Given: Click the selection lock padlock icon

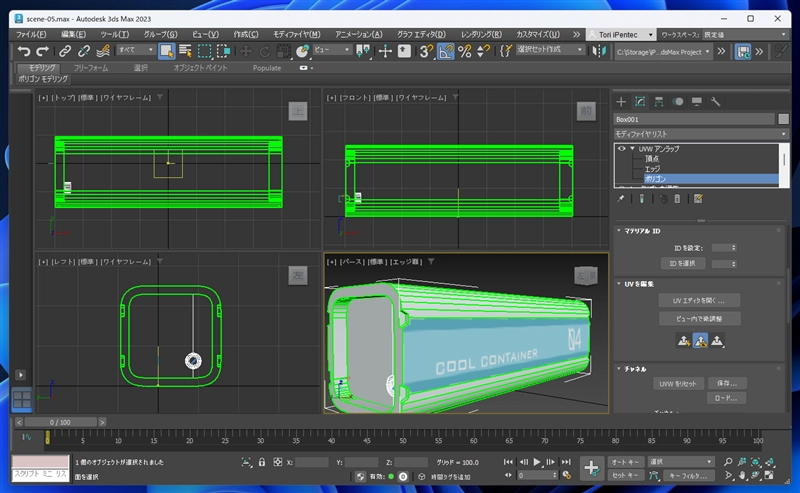Looking at the screenshot, I should pos(262,462).
